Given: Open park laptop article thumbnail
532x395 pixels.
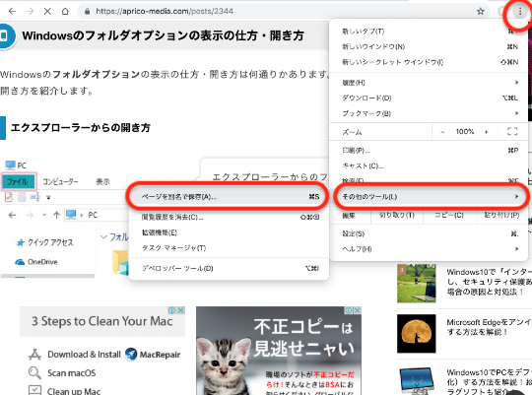Looking at the screenshot, I should (x=417, y=284).
